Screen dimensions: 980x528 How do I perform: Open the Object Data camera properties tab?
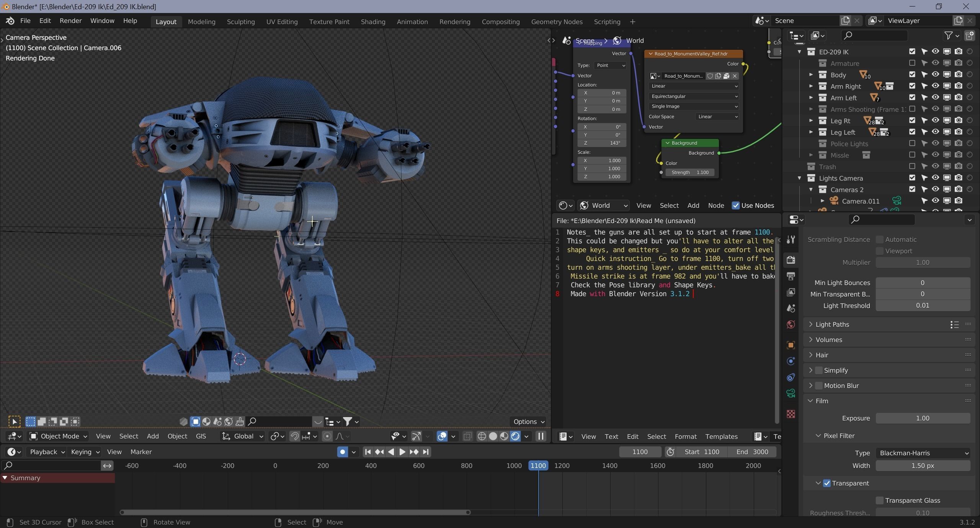point(791,393)
